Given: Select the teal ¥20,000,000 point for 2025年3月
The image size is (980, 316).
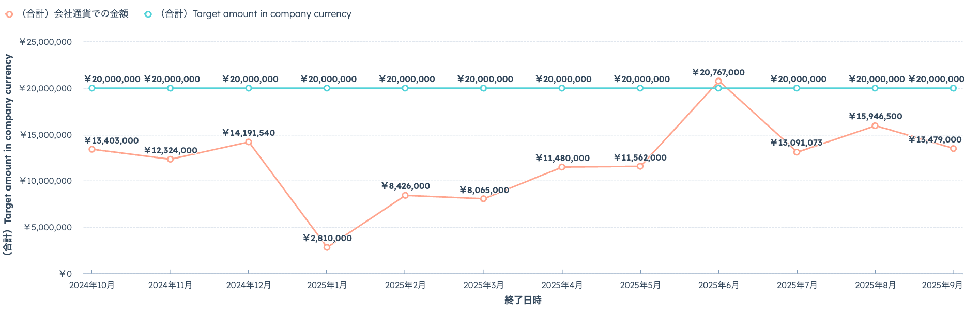Looking at the screenshot, I should coord(483,88).
